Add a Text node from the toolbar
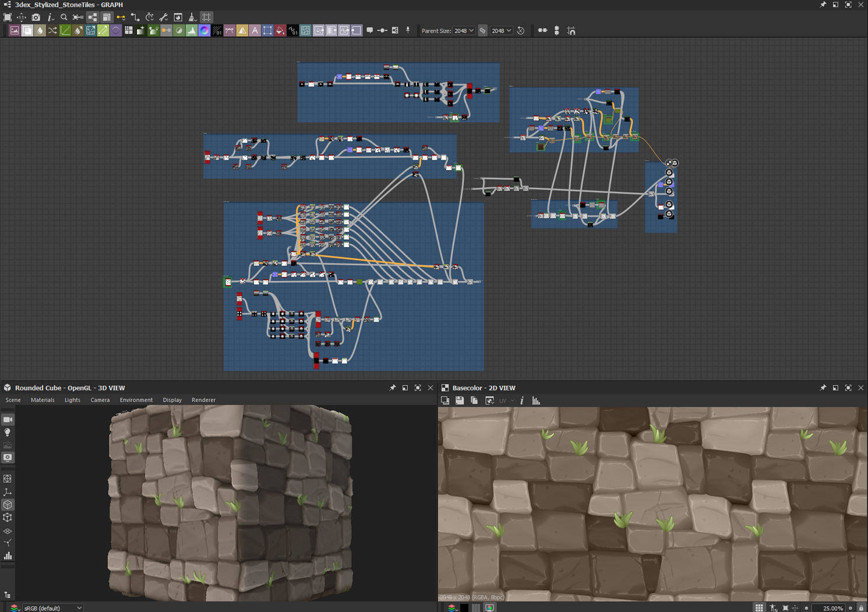Screen dimensions: 868x612 pyautogui.click(x=255, y=31)
